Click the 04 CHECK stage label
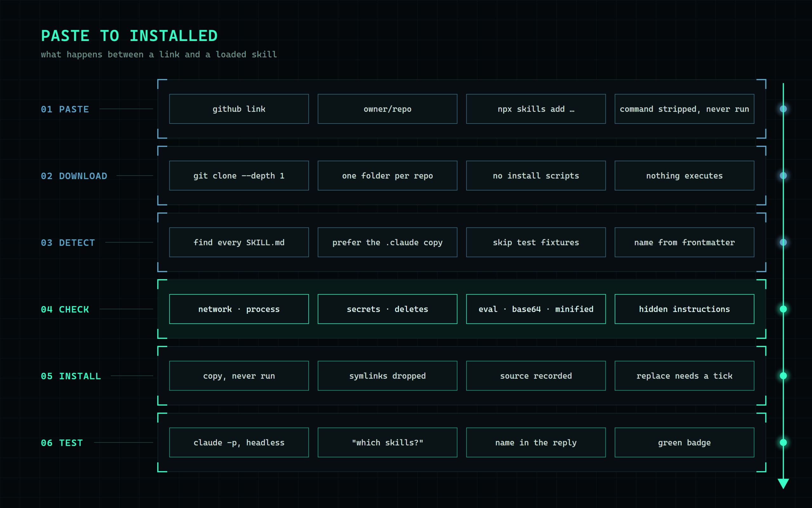Viewport: 812px width, 508px height. point(65,310)
